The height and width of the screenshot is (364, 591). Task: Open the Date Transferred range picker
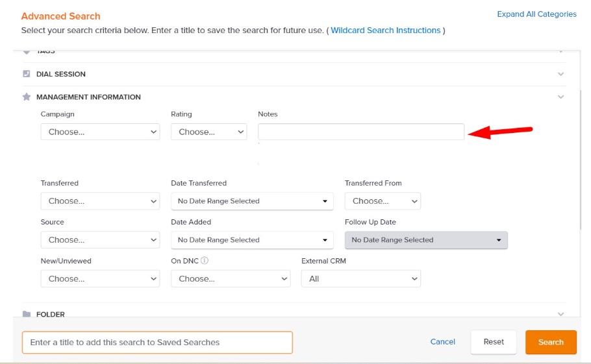tap(252, 201)
